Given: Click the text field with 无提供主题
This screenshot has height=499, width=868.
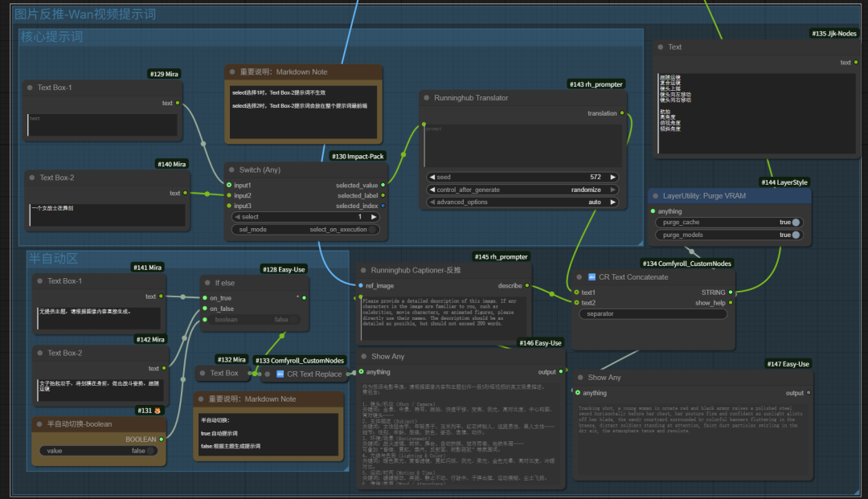Looking at the screenshot, I should point(99,318).
